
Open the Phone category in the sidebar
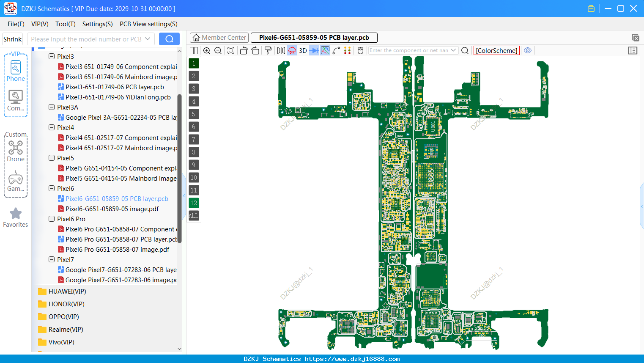[x=16, y=71]
